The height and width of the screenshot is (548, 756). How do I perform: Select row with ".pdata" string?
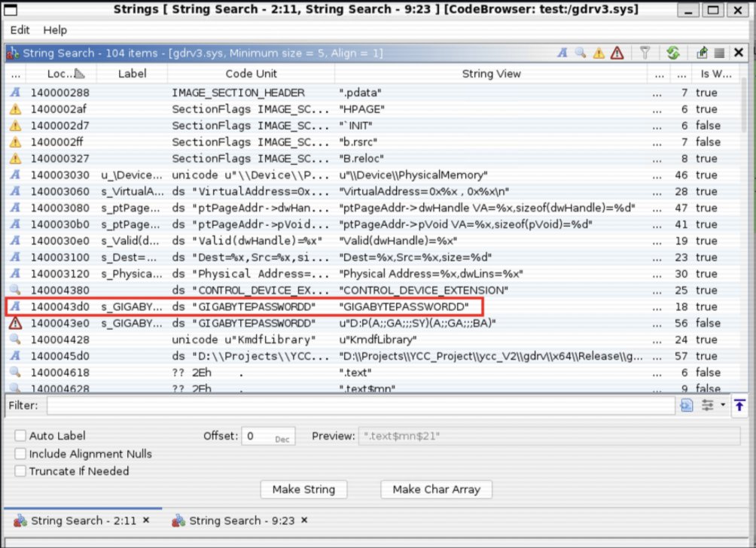point(373,93)
